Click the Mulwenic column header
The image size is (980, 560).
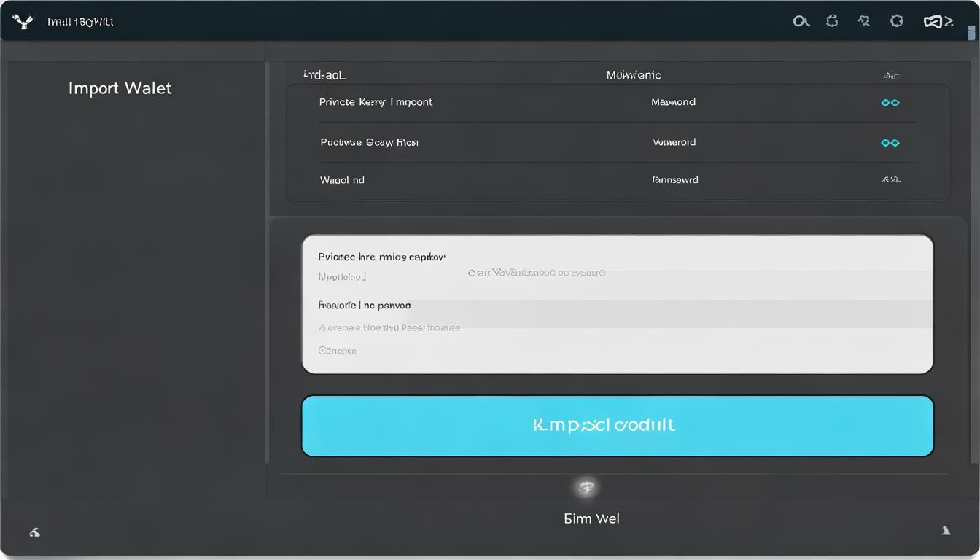[x=634, y=75]
